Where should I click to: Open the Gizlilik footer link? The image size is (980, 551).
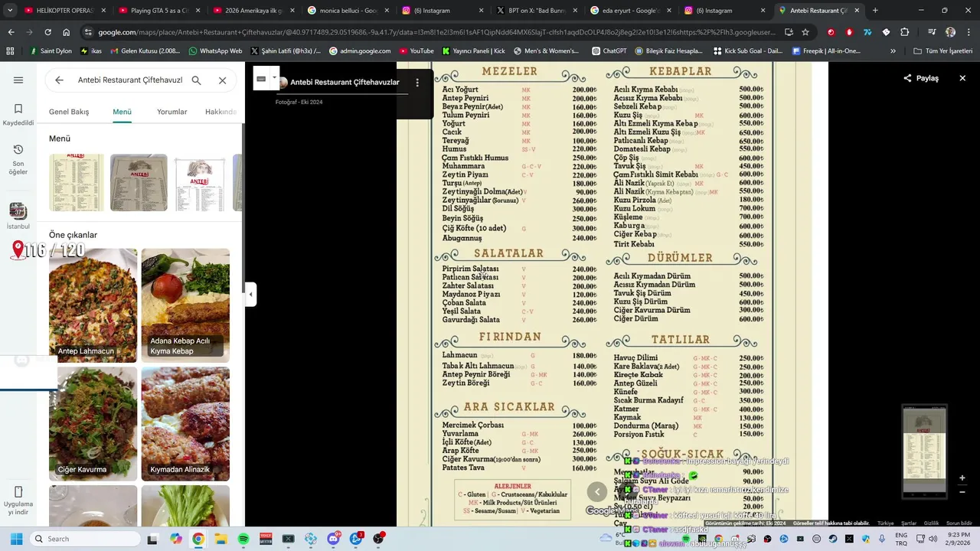tap(931, 523)
